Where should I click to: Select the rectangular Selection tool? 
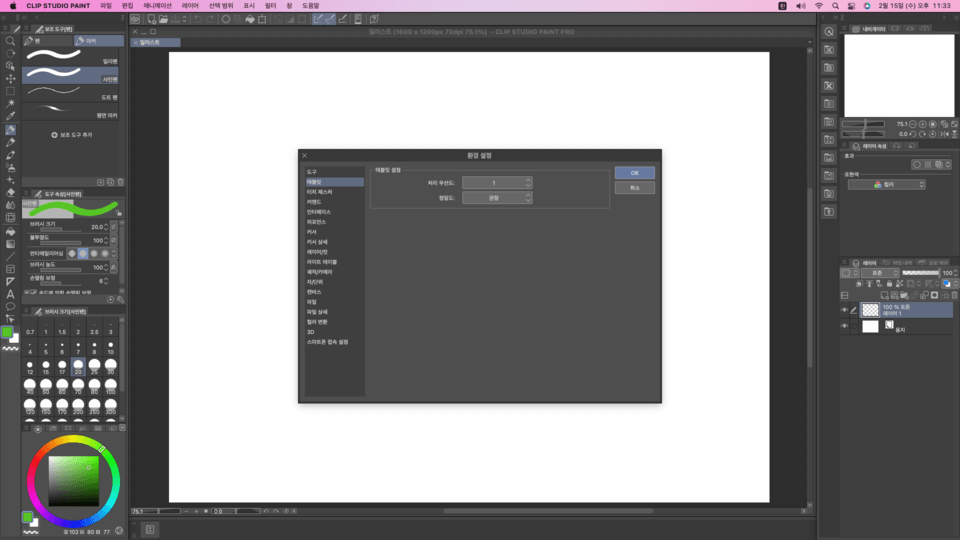click(10, 91)
